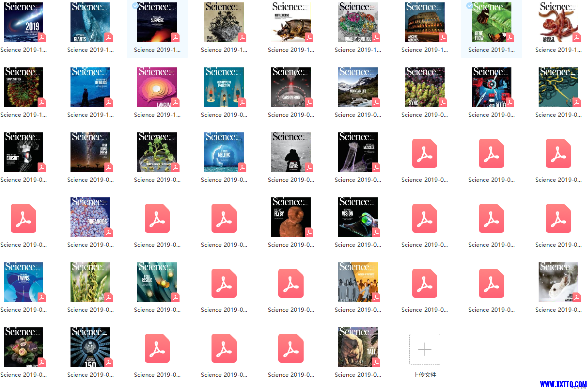Open the potato cover issue

pyautogui.click(x=24, y=347)
